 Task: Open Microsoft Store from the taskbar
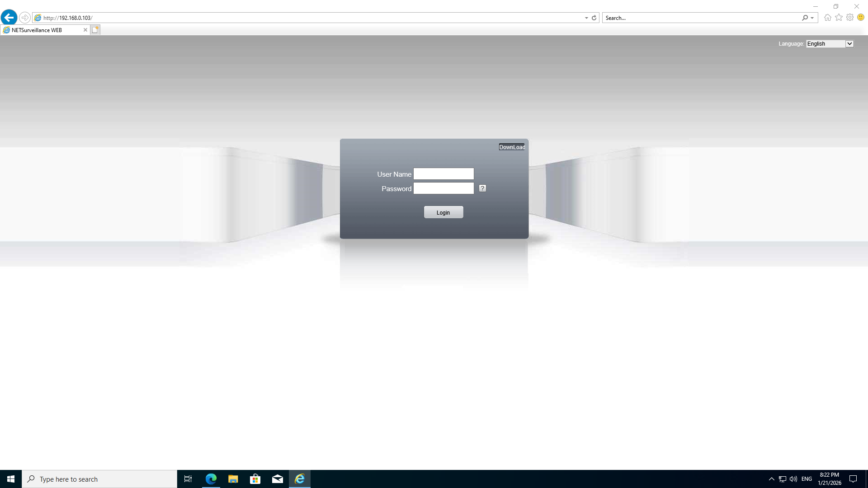pyautogui.click(x=255, y=479)
